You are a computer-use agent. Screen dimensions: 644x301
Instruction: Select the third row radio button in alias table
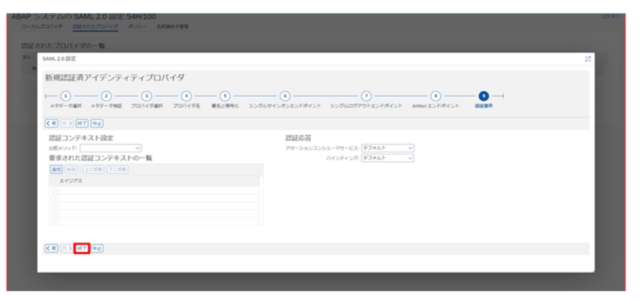(54, 206)
